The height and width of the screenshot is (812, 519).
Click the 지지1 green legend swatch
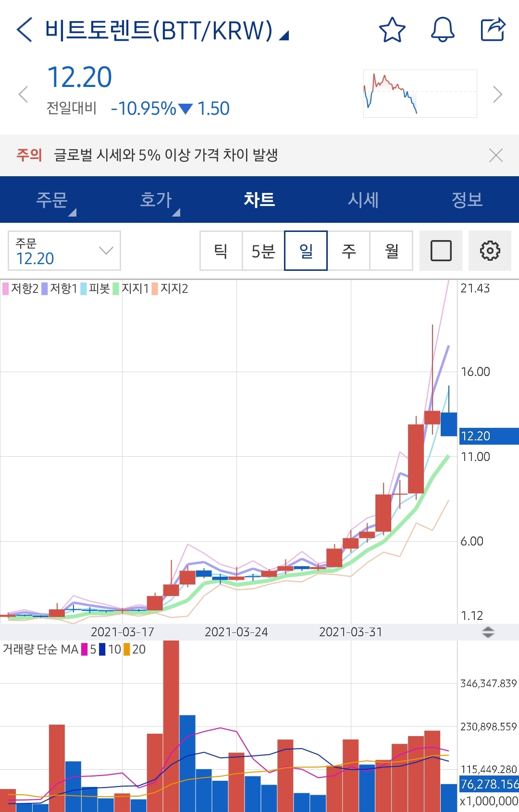116,289
